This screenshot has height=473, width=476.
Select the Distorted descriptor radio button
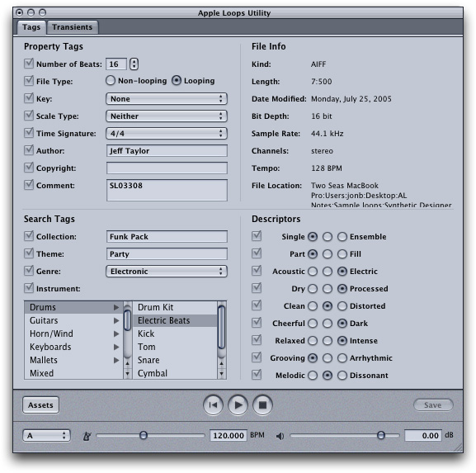342,306
